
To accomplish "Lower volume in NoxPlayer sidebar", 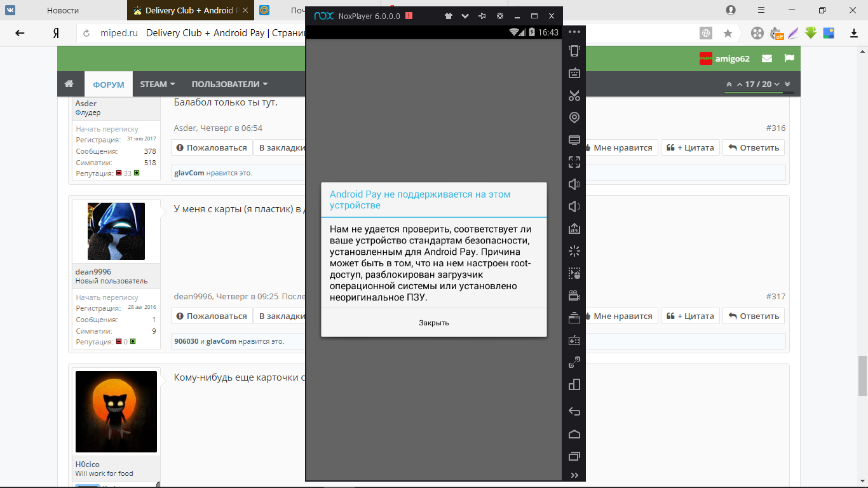I will [x=574, y=207].
